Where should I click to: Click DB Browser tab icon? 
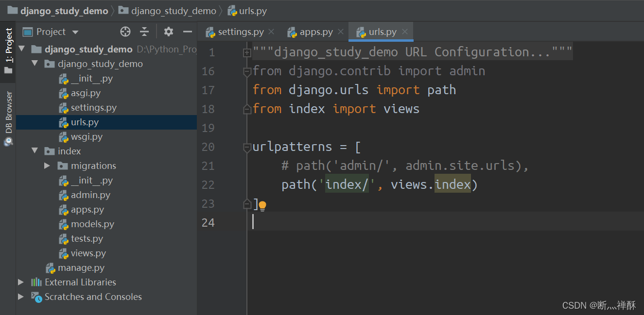pyautogui.click(x=8, y=142)
